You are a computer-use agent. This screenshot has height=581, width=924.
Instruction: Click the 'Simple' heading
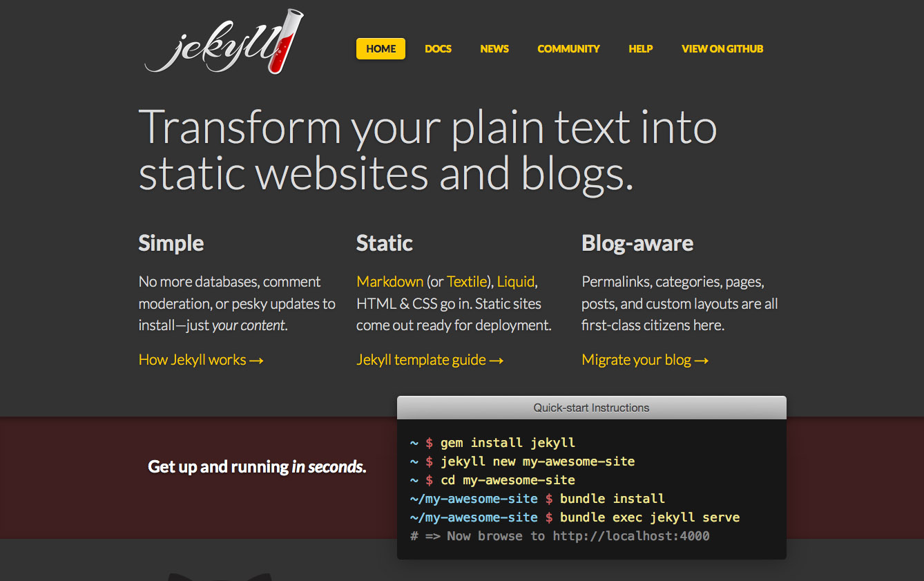[171, 243]
